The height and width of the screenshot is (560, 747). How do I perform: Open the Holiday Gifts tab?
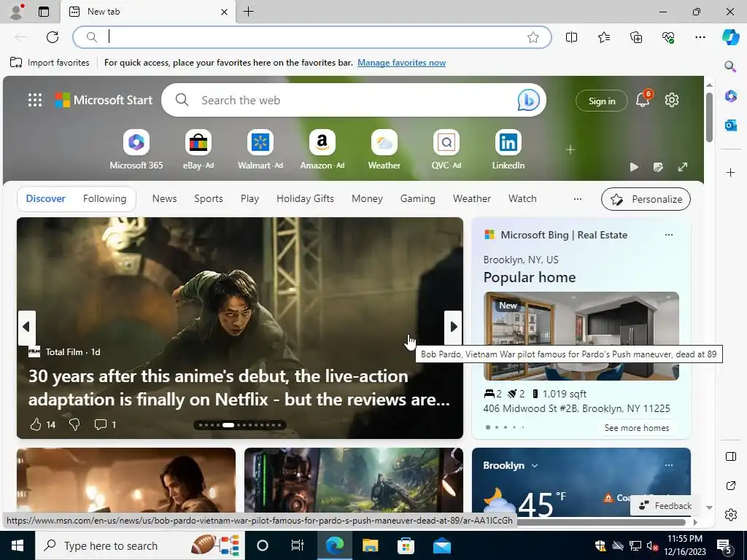point(305,198)
